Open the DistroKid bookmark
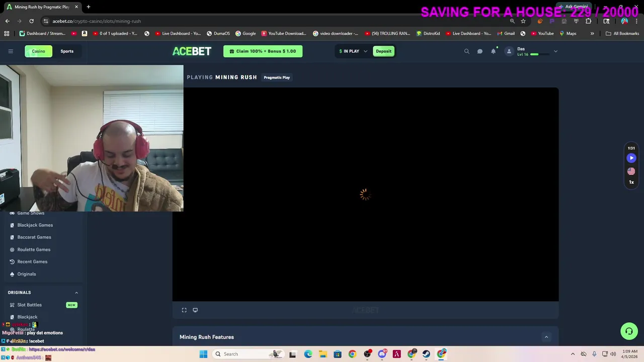The width and height of the screenshot is (644, 362). click(x=428, y=34)
